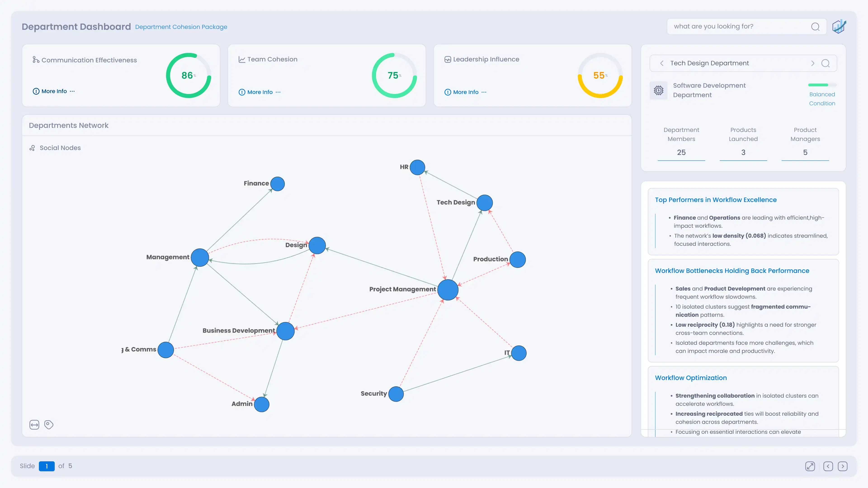
Task: Open Workflow Bottlenecks Holding Back Performance heading
Action: coord(732,271)
